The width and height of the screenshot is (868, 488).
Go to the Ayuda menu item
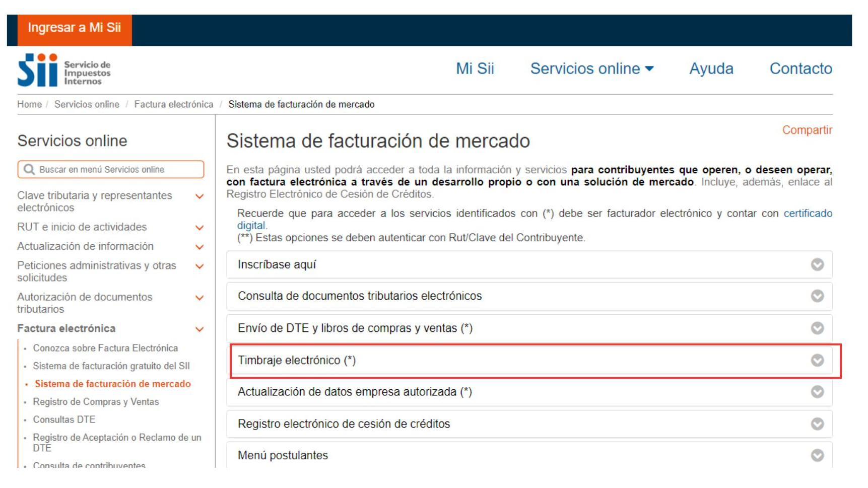tap(711, 68)
